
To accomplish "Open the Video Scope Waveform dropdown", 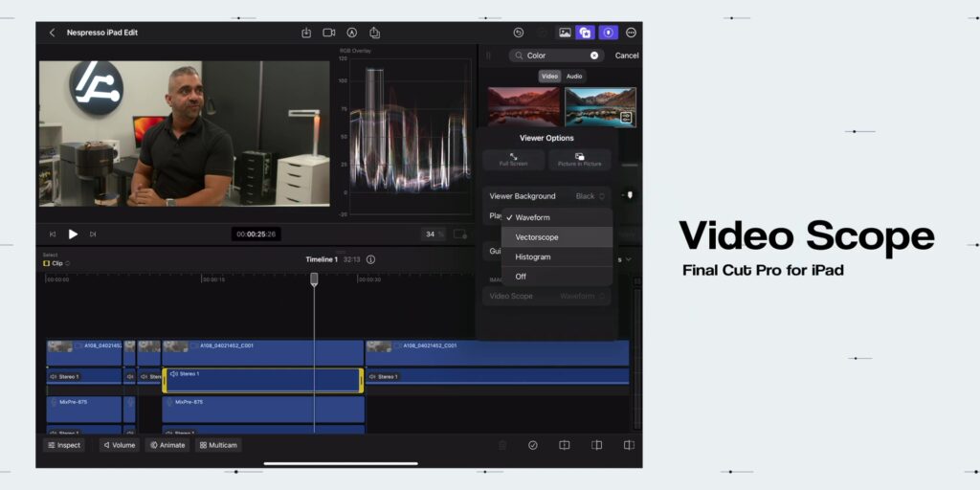I will point(546,297).
